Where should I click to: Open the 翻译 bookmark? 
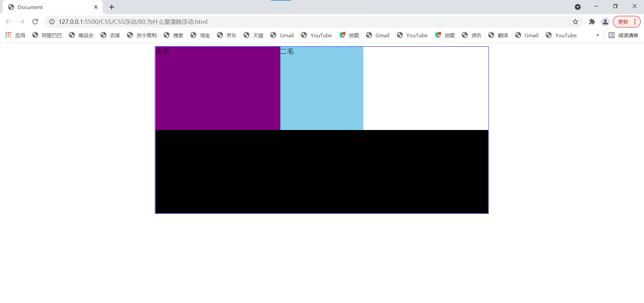coord(498,35)
